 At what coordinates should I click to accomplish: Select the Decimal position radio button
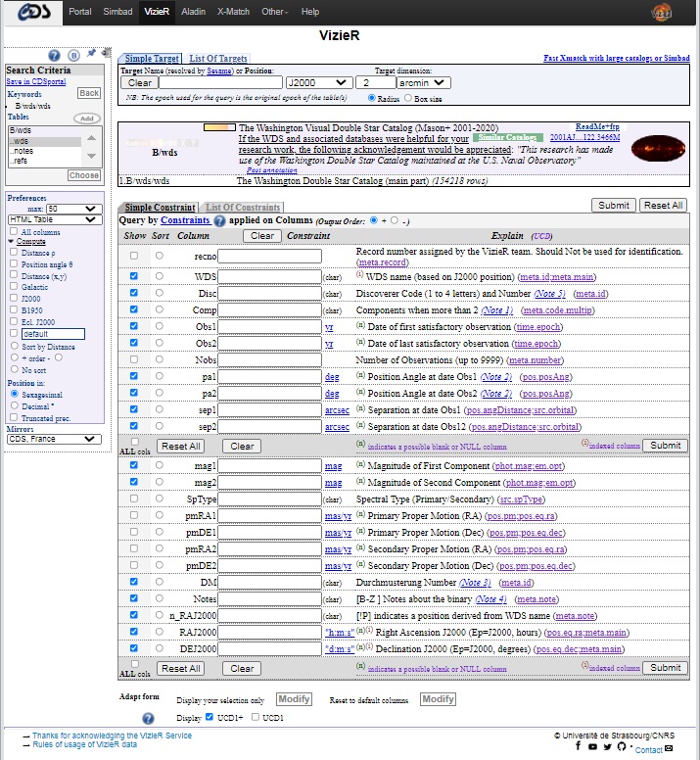point(15,405)
